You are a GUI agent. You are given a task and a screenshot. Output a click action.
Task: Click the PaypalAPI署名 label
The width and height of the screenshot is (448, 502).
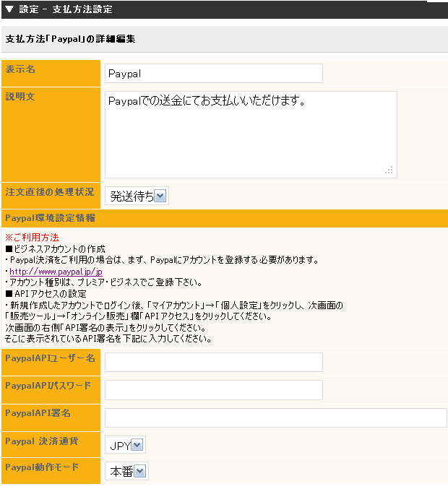pos(38,413)
